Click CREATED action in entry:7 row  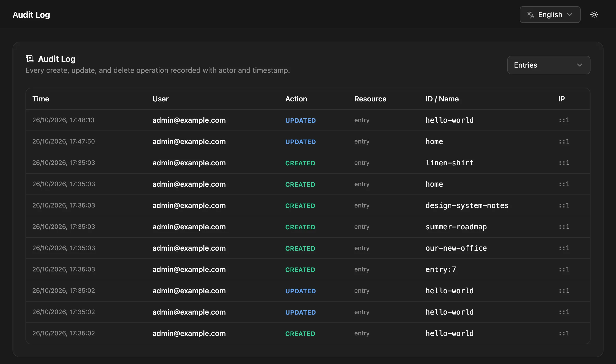[300, 270]
